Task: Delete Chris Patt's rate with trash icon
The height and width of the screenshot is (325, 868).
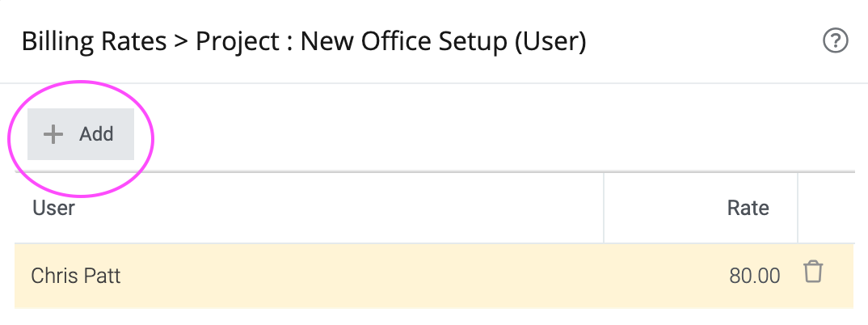Action: point(813,272)
